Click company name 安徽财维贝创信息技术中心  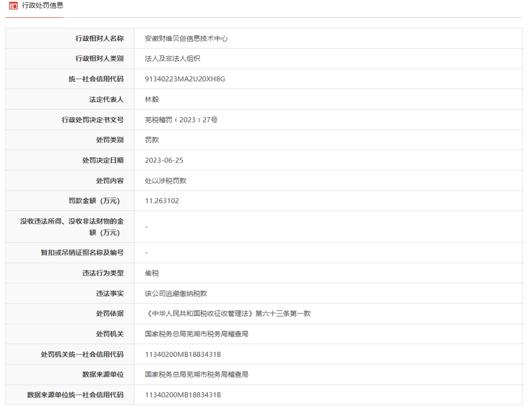click(186, 38)
